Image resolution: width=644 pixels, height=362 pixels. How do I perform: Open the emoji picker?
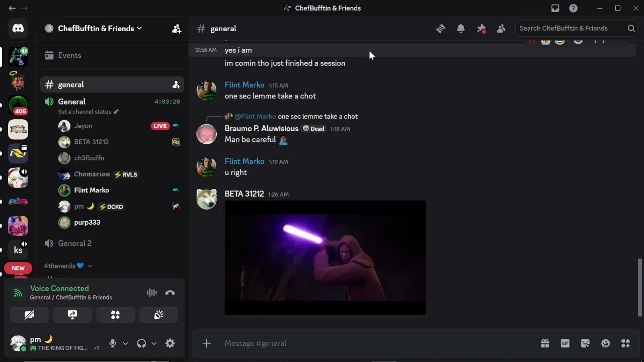pyautogui.click(x=605, y=343)
